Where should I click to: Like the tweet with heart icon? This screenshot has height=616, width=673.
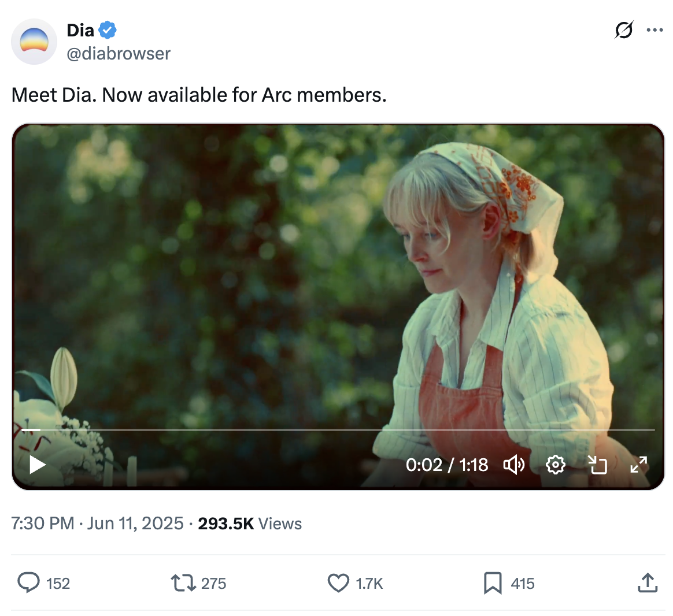[338, 583]
